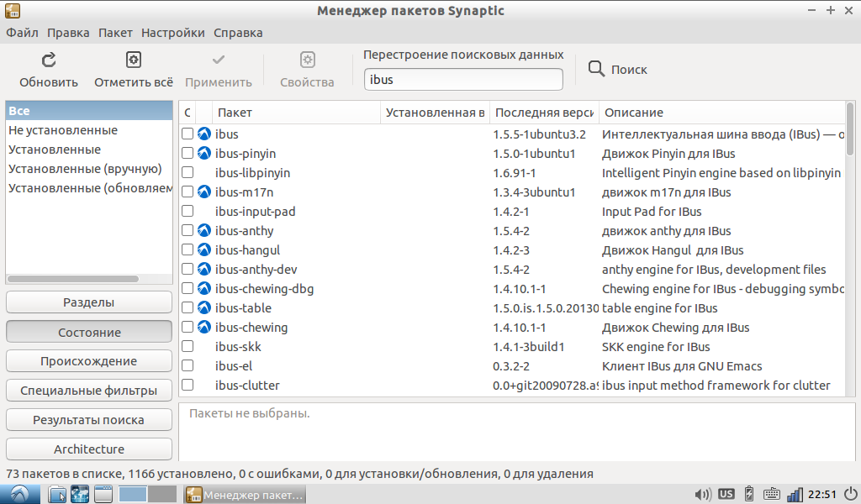The width and height of the screenshot is (861, 504).
Task: Tick the status checkbox for ibus
Action: (x=188, y=134)
